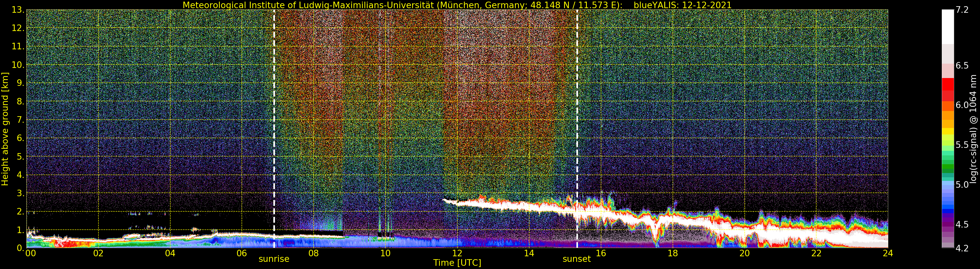The image size is (980, 269).
Task: Click the time axis tick label 24
Action: [x=888, y=253]
